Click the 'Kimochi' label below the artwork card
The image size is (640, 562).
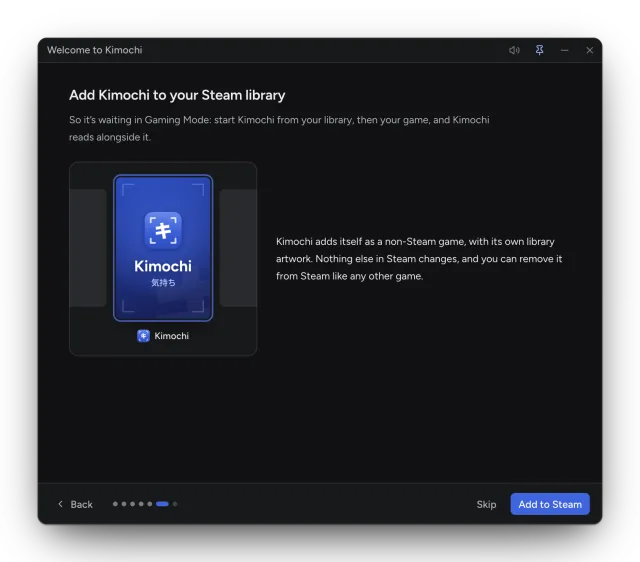point(171,336)
